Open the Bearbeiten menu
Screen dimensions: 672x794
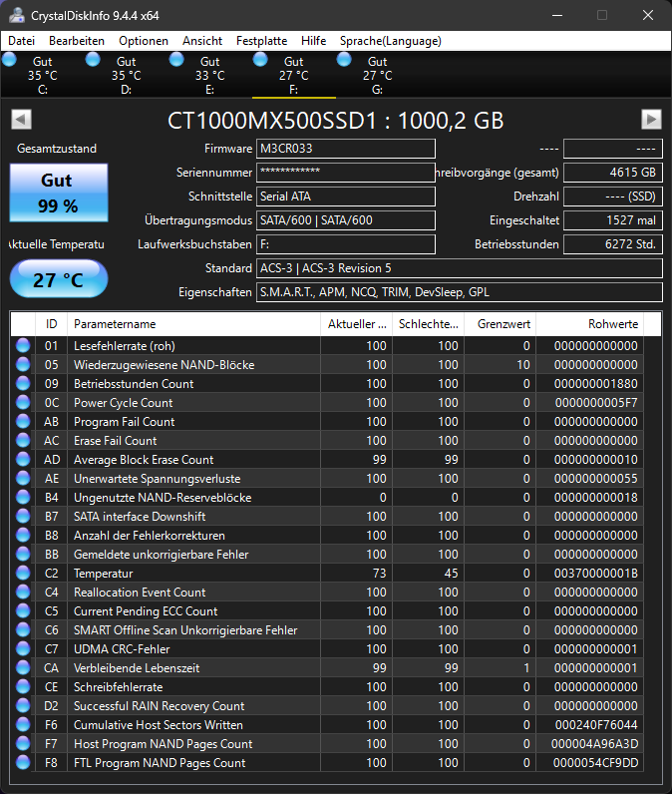(77, 41)
